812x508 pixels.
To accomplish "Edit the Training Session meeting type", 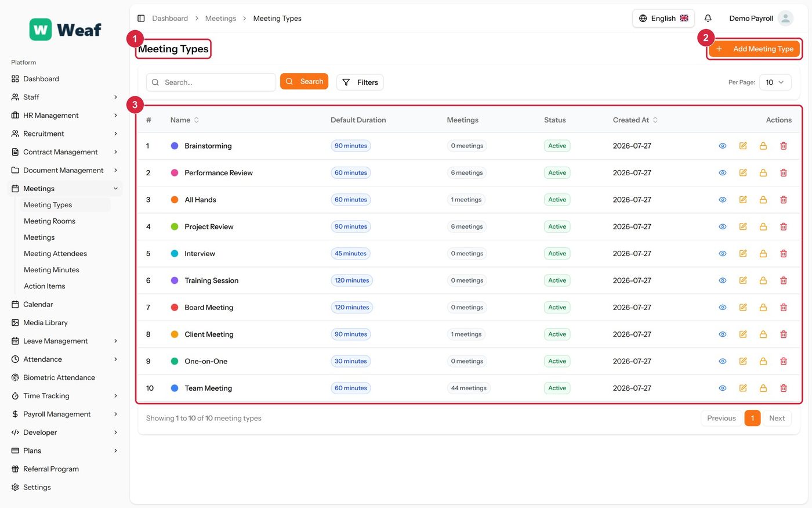I will coord(743,280).
